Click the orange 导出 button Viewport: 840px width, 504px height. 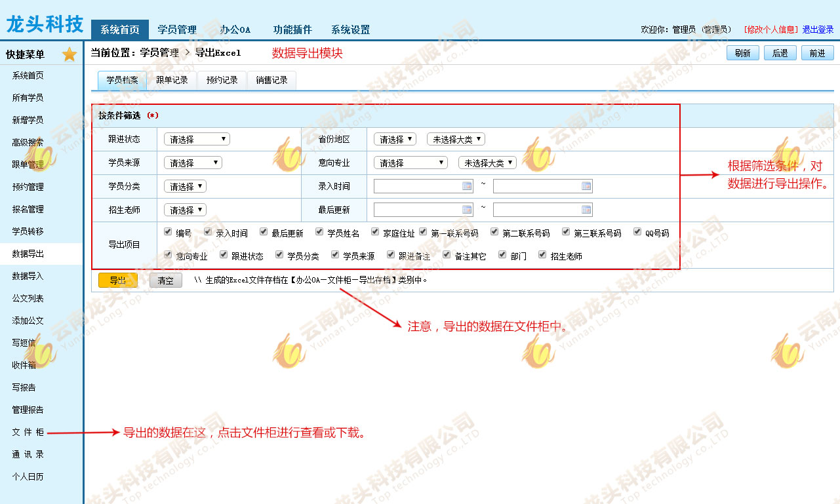coord(118,281)
